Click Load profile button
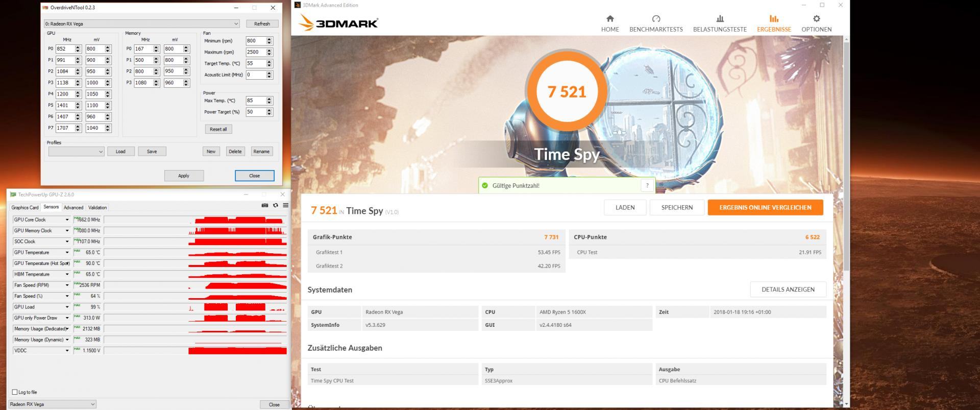 (120, 151)
